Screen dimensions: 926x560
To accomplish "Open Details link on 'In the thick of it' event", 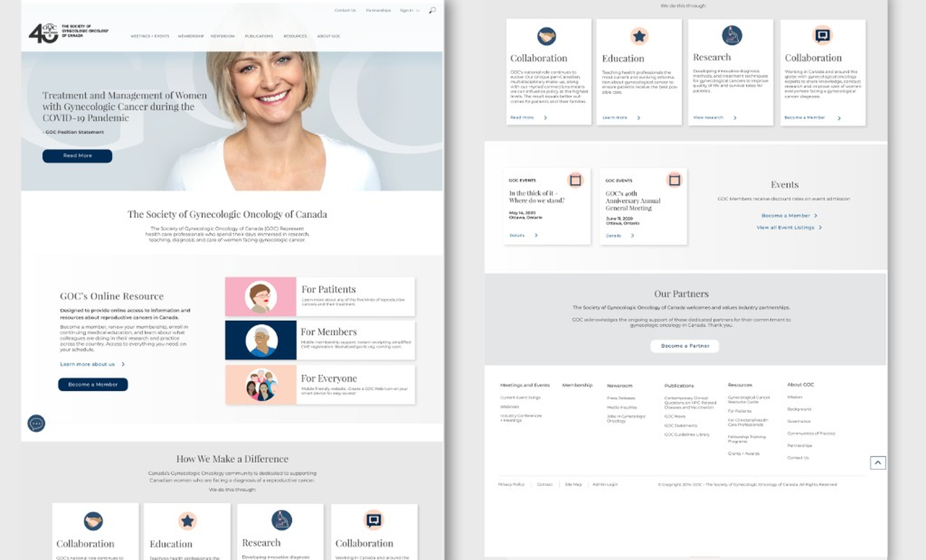I will tap(517, 235).
